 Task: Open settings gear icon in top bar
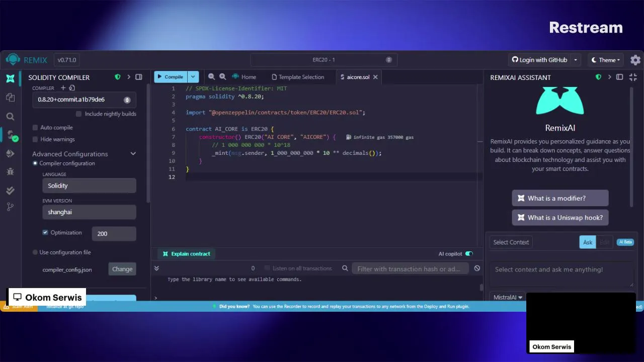[x=635, y=60]
